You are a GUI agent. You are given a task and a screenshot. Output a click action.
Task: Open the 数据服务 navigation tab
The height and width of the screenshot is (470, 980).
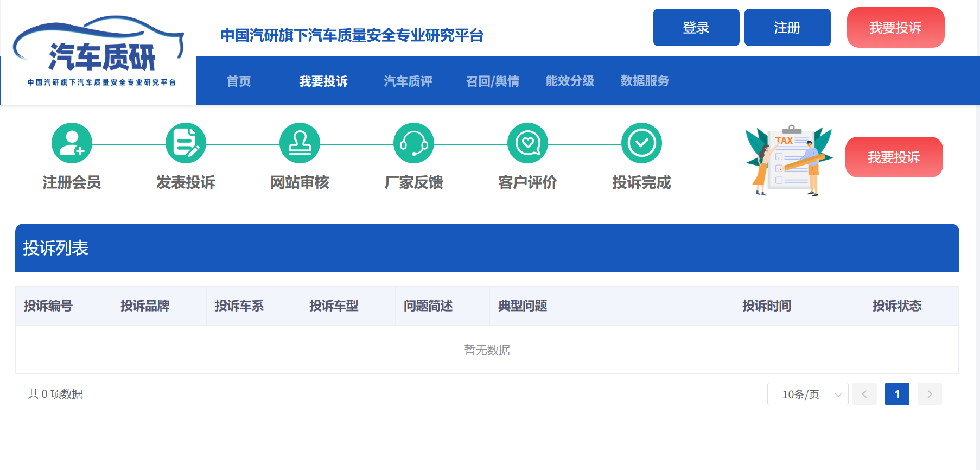pos(645,81)
